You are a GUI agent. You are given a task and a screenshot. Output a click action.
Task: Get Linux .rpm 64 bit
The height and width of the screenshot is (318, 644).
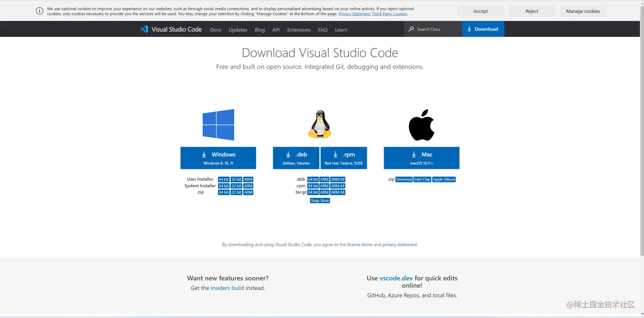313,186
